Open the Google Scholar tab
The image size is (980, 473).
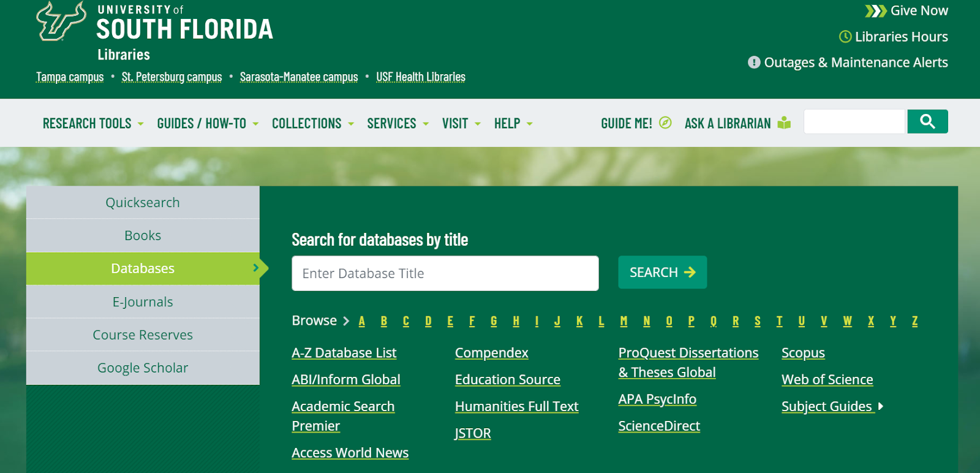[143, 368]
